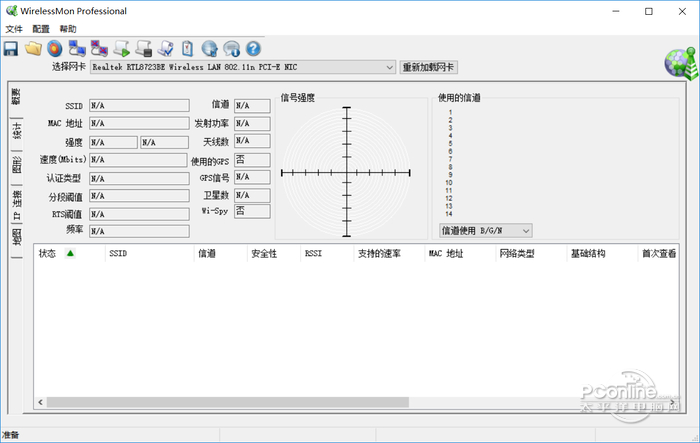Click the first 强度 value field
The image size is (700, 443).
[x=113, y=142]
